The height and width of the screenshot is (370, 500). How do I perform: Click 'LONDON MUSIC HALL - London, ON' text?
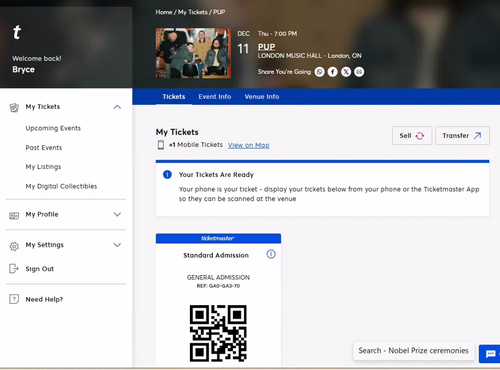tap(309, 56)
